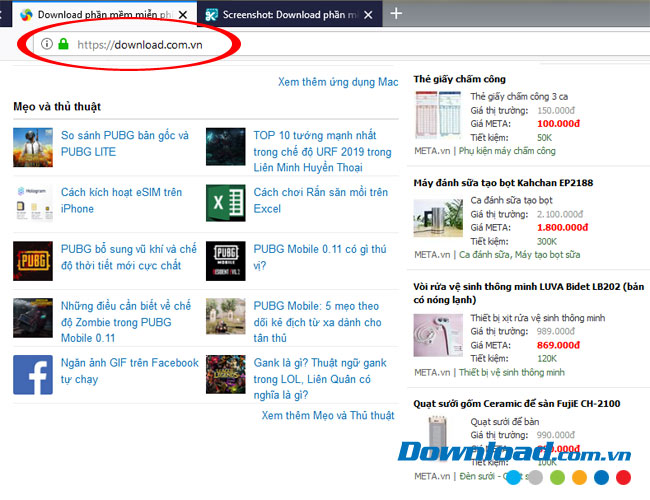650x500 pixels.
Task: Switch to the Screenshot: Download phần mềm tab
Action: 289,15
